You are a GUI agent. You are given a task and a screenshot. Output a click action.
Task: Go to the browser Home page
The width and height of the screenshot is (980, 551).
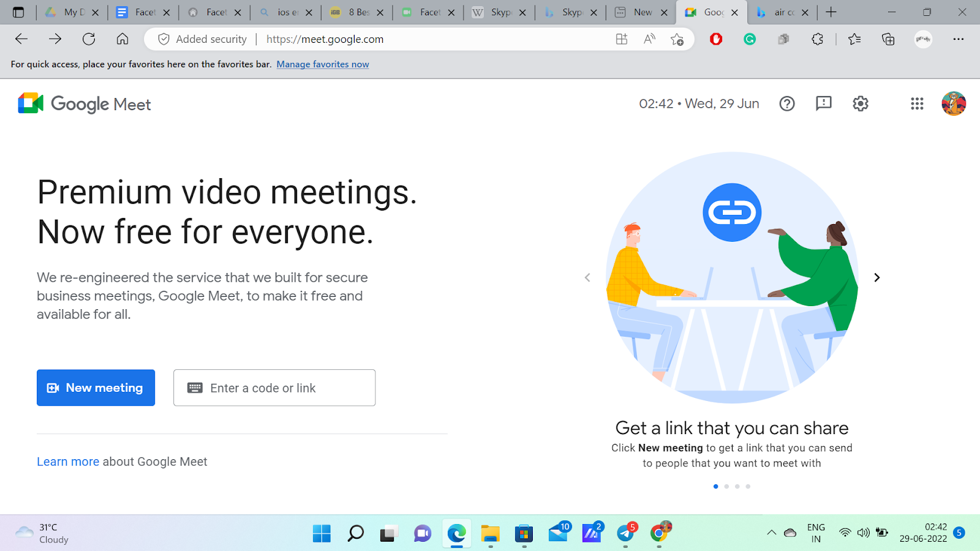point(123,39)
